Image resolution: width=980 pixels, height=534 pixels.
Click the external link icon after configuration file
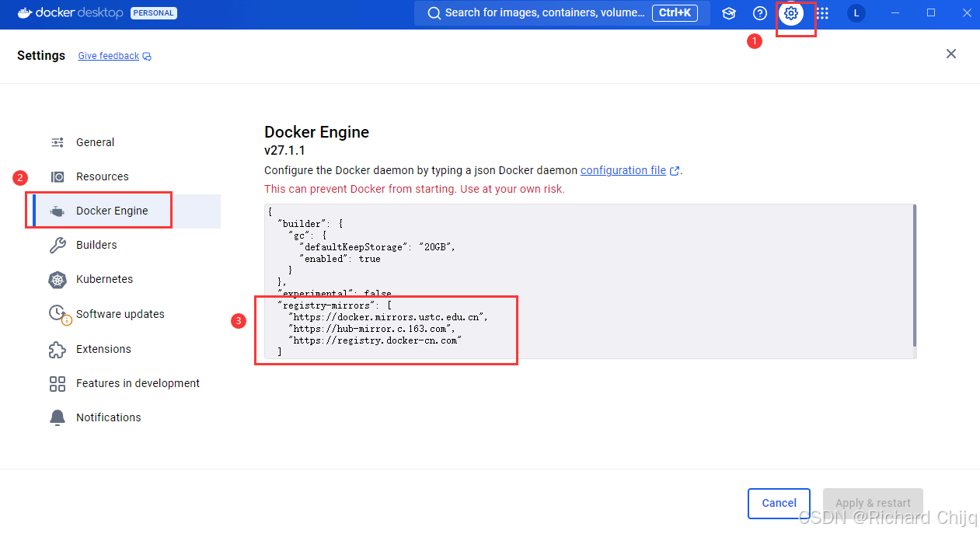click(x=675, y=171)
